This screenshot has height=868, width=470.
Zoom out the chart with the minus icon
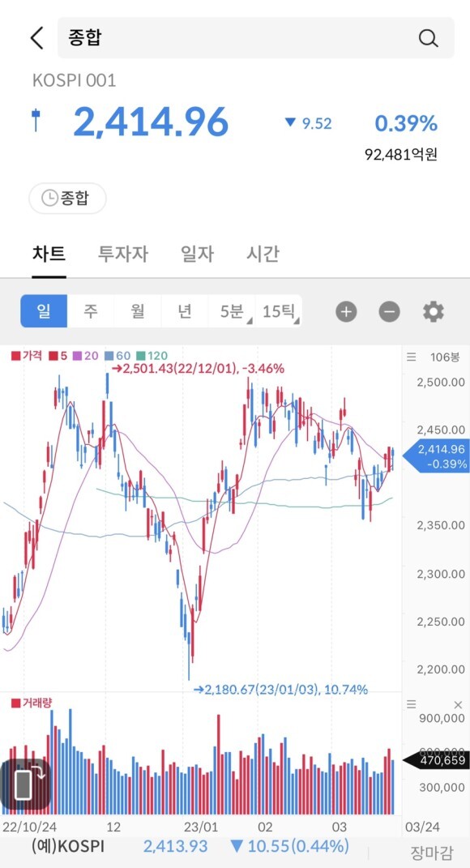(x=389, y=311)
